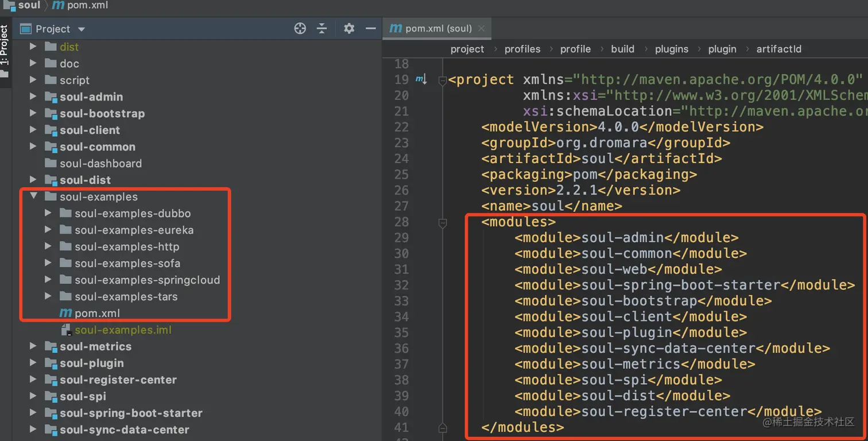Open the Project panel gear options
868x441 pixels.
[349, 29]
